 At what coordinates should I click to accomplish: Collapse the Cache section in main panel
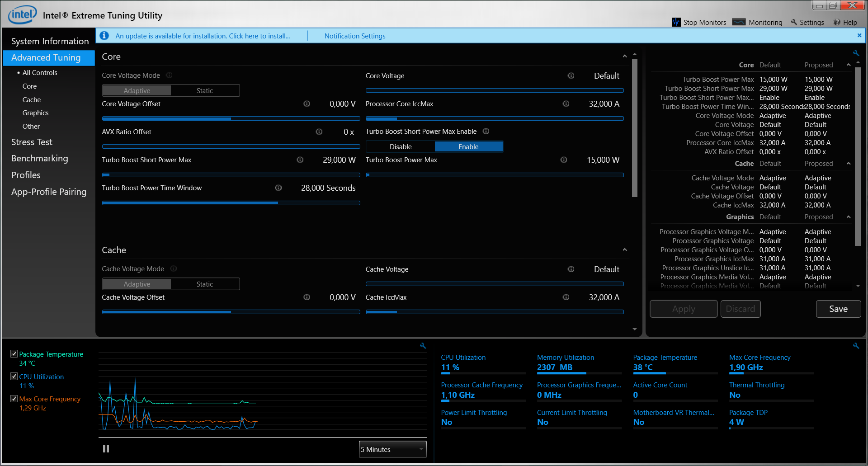click(x=625, y=250)
